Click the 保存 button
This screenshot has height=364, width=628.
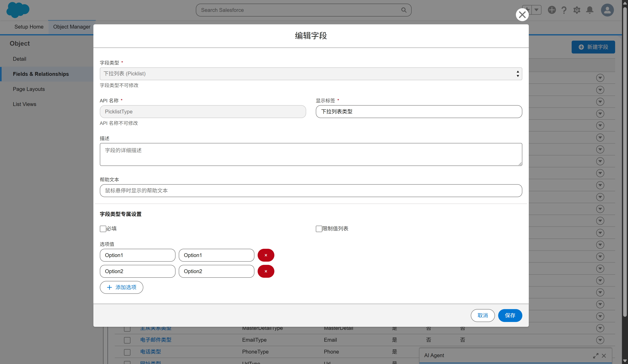[510, 316]
